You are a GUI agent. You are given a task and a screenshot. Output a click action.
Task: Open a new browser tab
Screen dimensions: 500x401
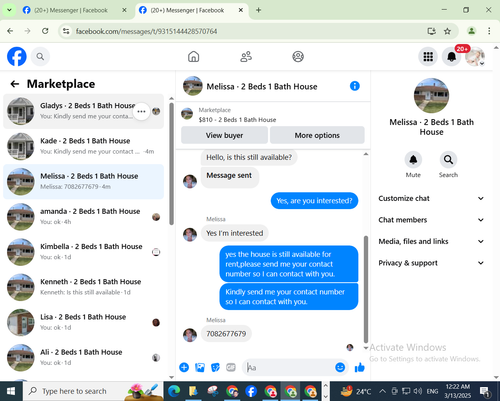258,10
